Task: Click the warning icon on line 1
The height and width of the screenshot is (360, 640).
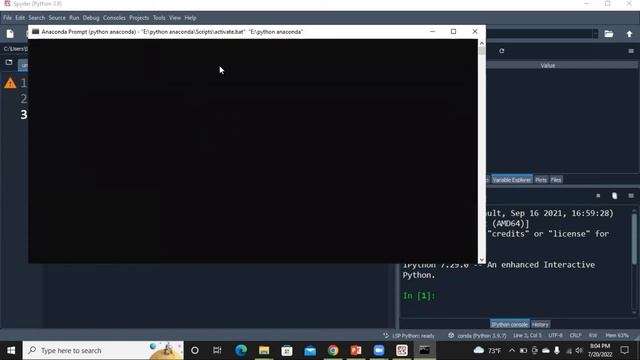Action: click(x=10, y=83)
